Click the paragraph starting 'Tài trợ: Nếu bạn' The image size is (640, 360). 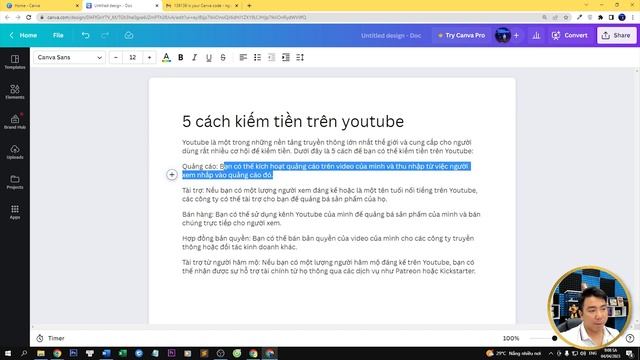tap(330, 194)
